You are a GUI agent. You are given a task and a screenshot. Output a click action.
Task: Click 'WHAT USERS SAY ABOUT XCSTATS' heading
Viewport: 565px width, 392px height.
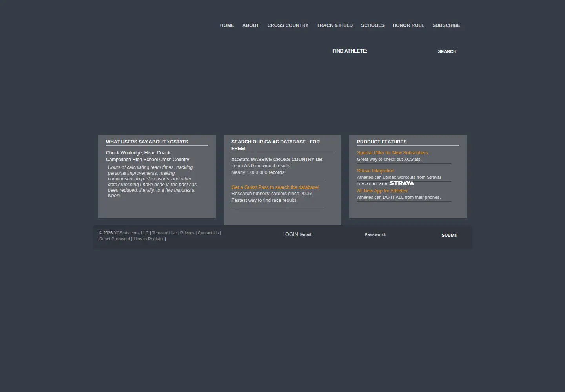coord(147,142)
